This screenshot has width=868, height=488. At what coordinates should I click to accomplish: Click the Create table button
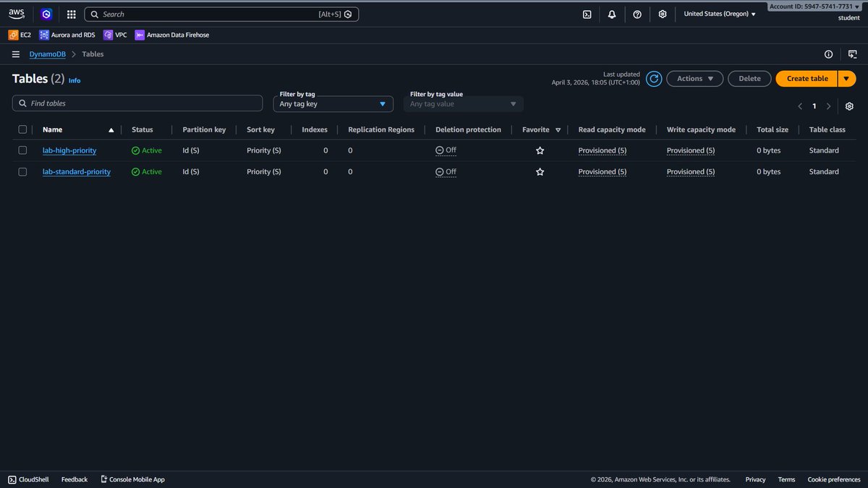(807, 79)
